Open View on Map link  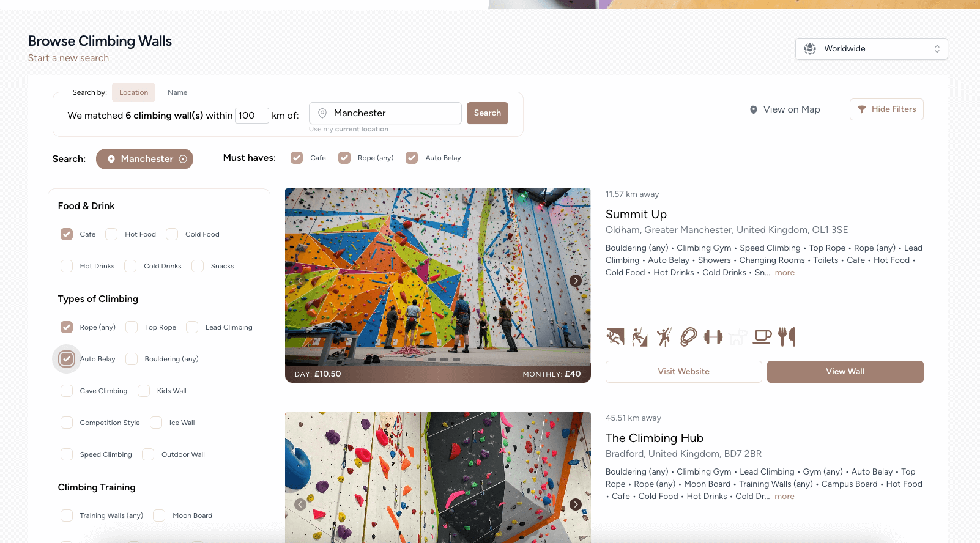(785, 109)
